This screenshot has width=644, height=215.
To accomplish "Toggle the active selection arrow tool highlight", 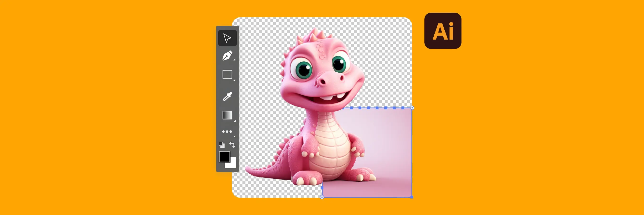I will (x=228, y=38).
